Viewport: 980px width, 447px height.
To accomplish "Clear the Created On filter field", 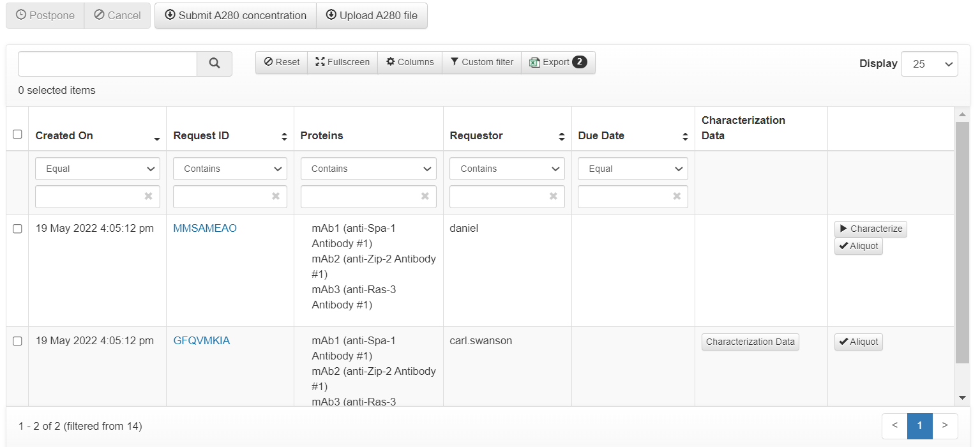I will point(148,197).
